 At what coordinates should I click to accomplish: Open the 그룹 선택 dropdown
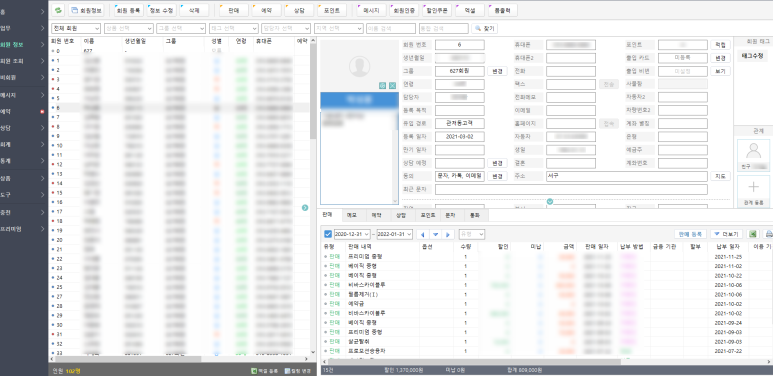(x=180, y=29)
